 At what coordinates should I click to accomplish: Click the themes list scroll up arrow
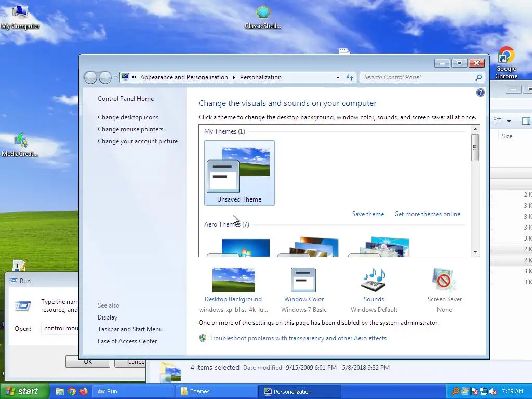[x=475, y=129]
